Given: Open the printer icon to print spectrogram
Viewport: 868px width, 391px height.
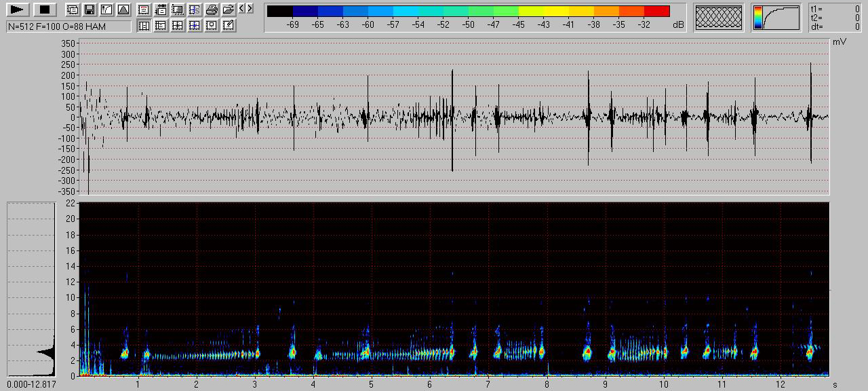Looking at the screenshot, I should click(x=212, y=10).
